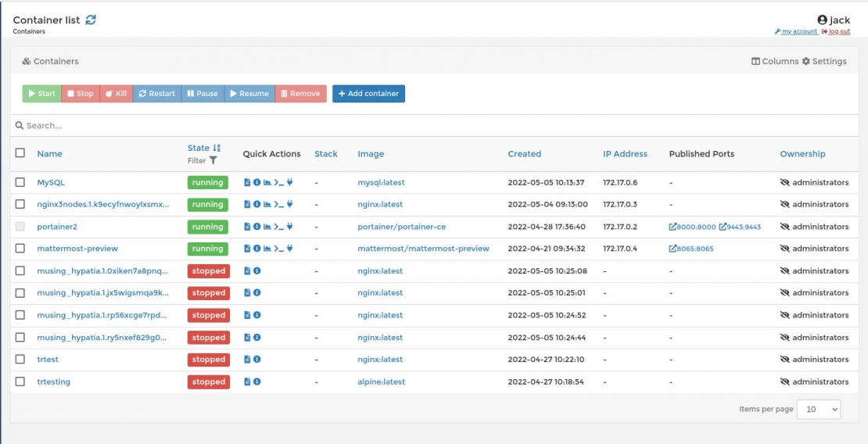Sort containers by Image column header

click(371, 154)
